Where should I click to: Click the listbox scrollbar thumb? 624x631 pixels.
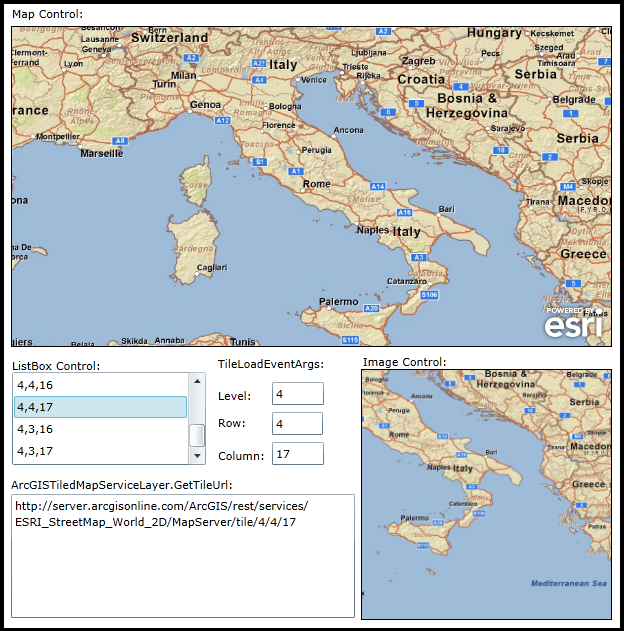[x=197, y=435]
